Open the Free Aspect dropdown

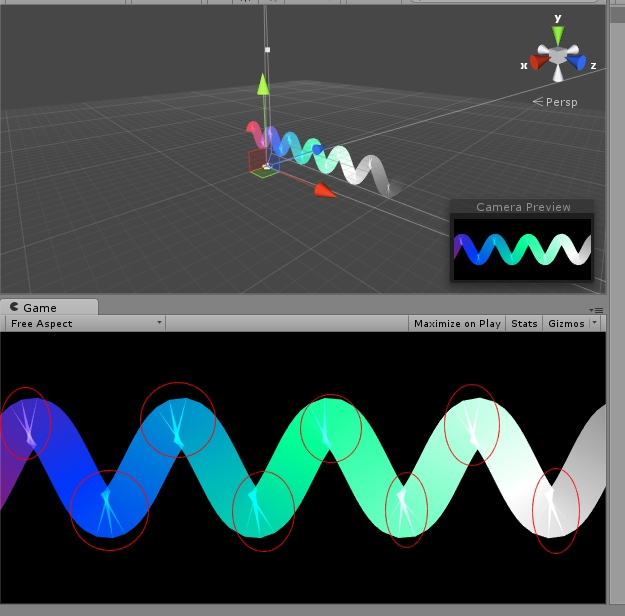[x=85, y=323]
